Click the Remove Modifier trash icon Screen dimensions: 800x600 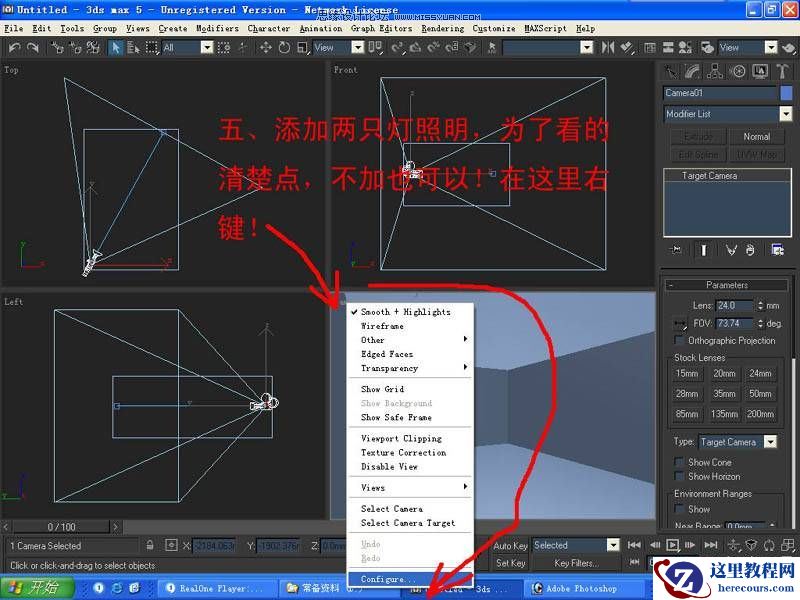click(x=751, y=250)
